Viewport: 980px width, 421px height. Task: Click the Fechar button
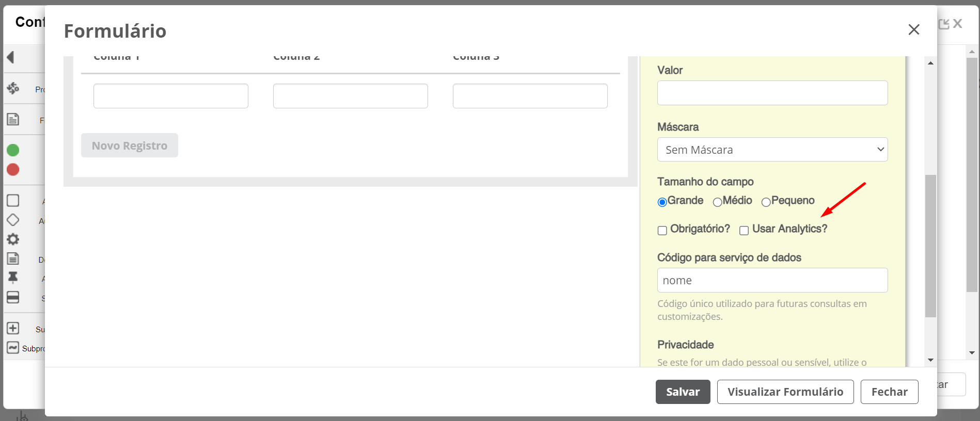(x=890, y=392)
